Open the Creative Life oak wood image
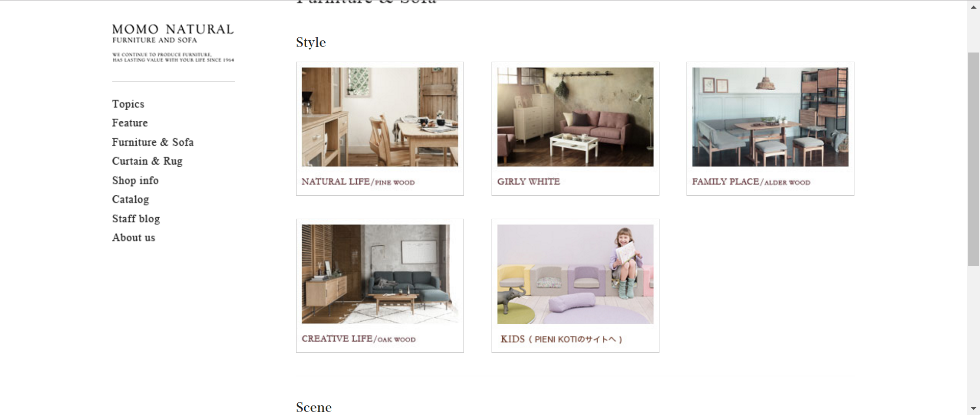This screenshot has height=415, width=980. tap(380, 274)
